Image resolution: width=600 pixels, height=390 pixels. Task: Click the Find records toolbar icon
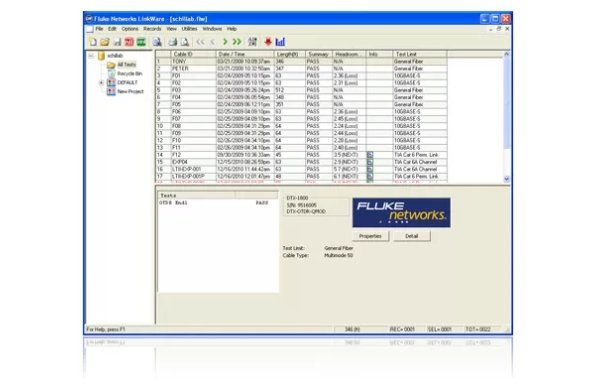tap(157, 42)
